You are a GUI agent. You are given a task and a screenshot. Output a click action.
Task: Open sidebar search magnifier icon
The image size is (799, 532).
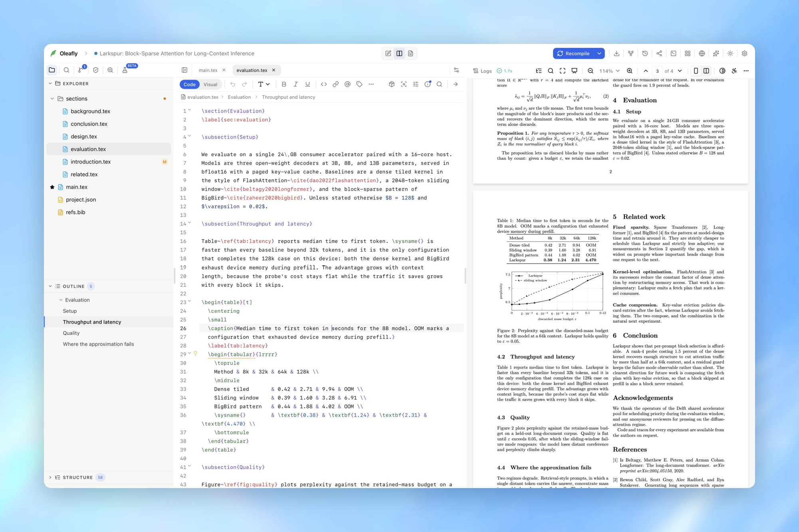coord(66,70)
